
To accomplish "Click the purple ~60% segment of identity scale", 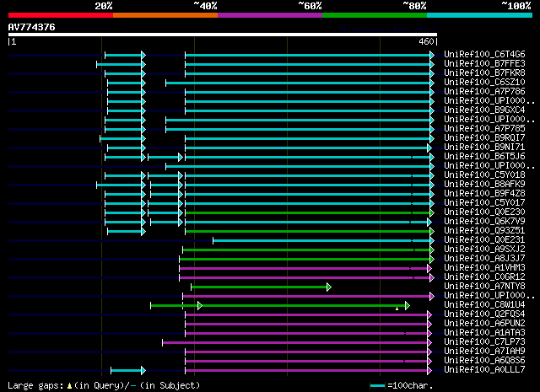I will point(270,15).
